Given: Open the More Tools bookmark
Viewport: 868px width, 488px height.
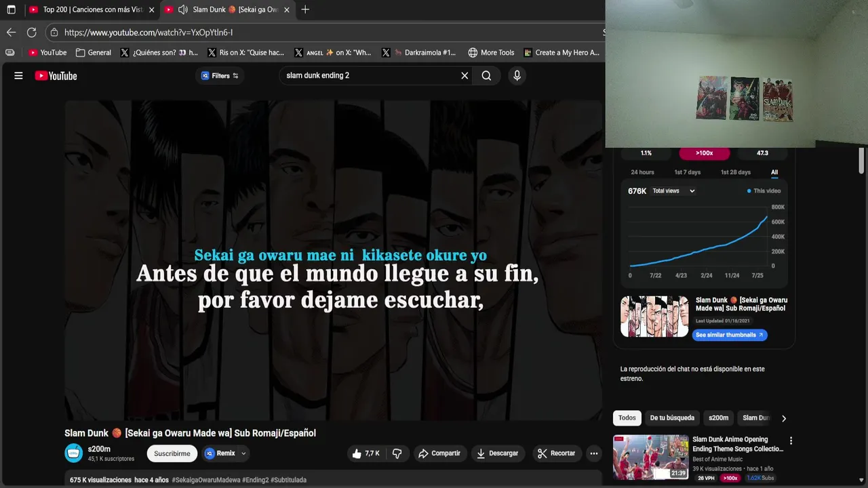Looking at the screenshot, I should point(491,52).
